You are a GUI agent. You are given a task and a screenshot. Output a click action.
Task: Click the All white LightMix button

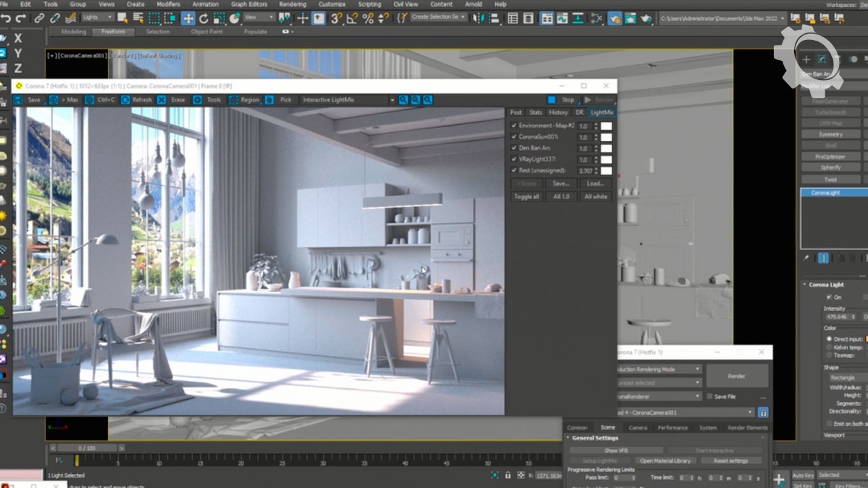click(596, 197)
